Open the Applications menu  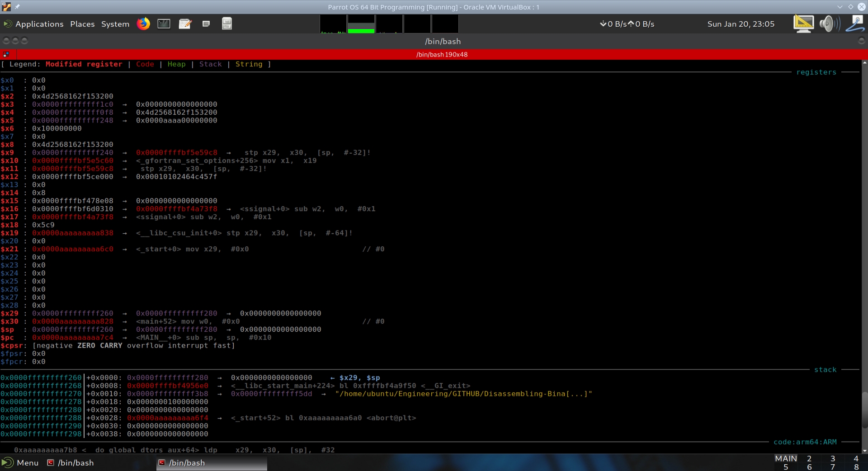pyautogui.click(x=34, y=24)
